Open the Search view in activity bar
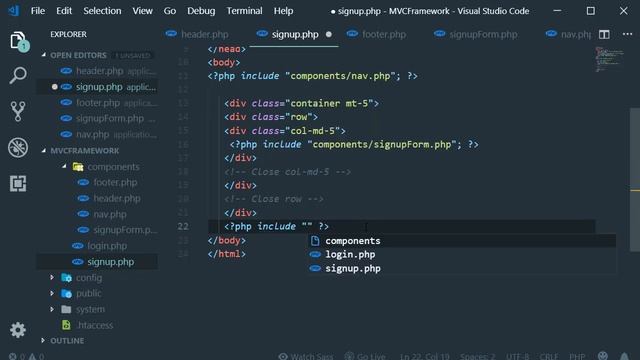The height and width of the screenshot is (360, 640). pyautogui.click(x=18, y=76)
